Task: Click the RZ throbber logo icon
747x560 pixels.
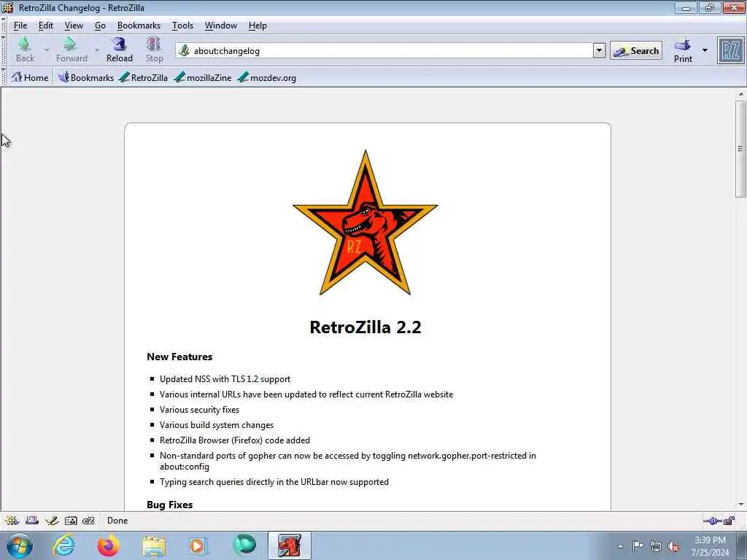Action: [730, 50]
